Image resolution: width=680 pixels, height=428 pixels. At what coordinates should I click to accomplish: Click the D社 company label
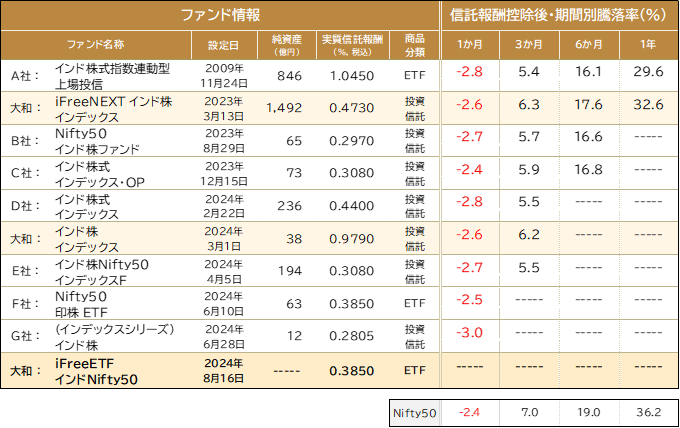(25, 206)
